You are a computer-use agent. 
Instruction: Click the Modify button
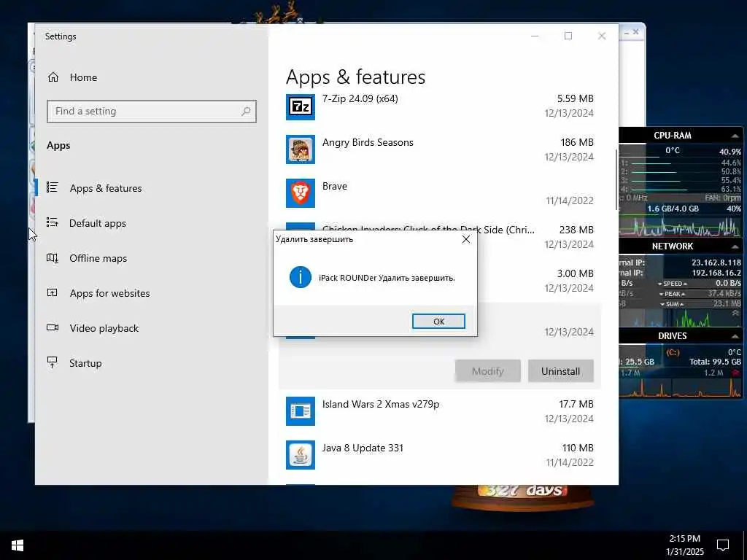point(488,371)
